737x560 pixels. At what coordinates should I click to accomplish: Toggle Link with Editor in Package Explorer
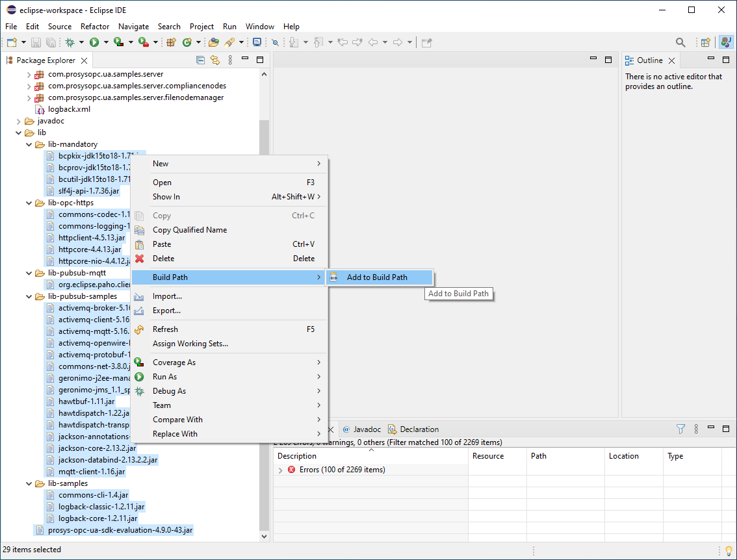pos(214,60)
